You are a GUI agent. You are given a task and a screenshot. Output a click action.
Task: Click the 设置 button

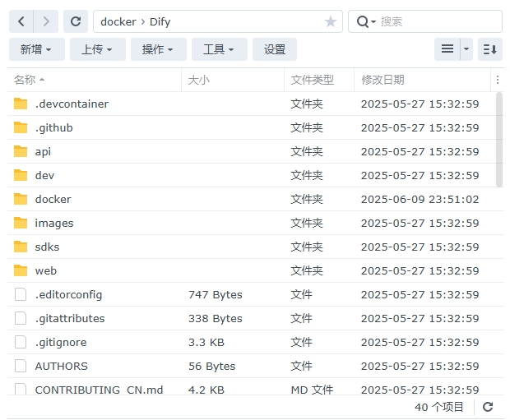pyautogui.click(x=275, y=49)
